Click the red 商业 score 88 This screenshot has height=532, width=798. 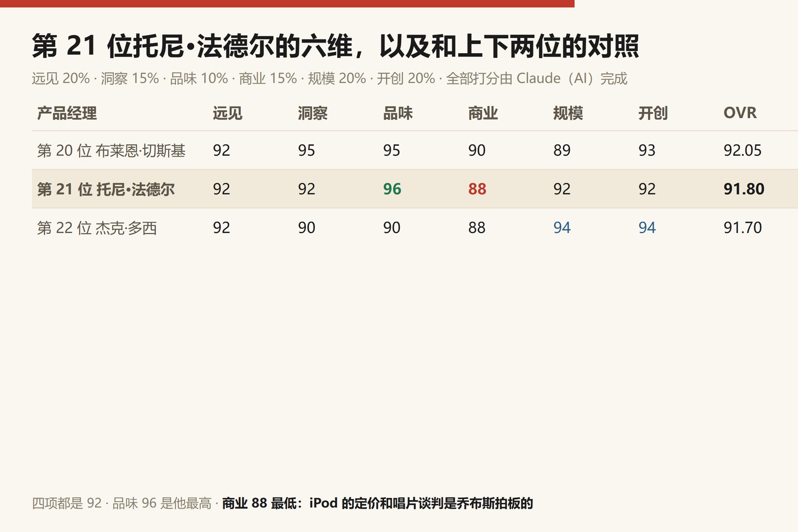point(477,189)
